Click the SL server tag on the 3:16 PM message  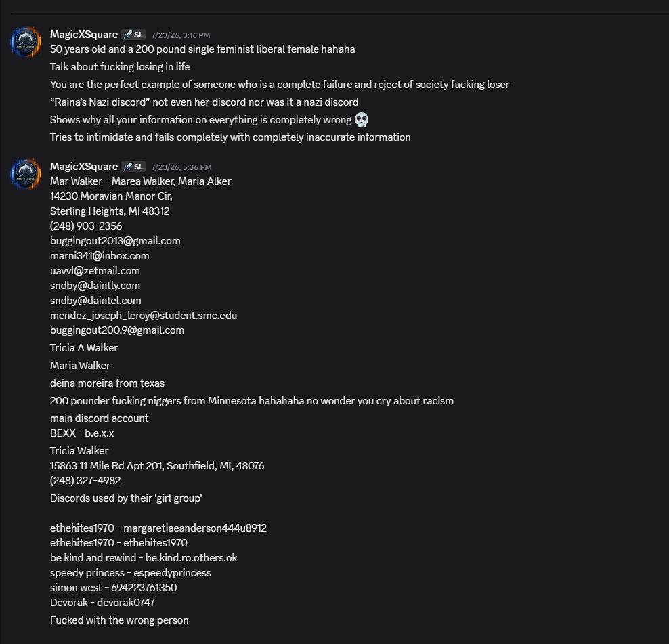[x=133, y=35]
